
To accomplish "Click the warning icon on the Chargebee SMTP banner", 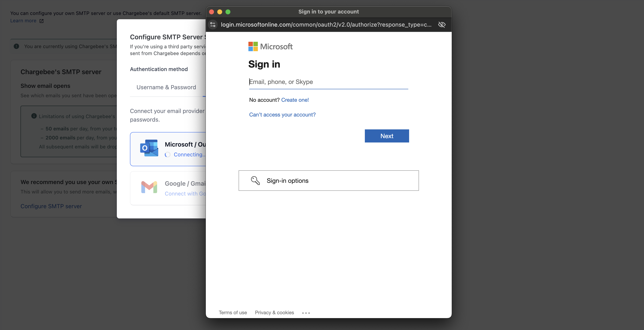I will (x=16, y=46).
